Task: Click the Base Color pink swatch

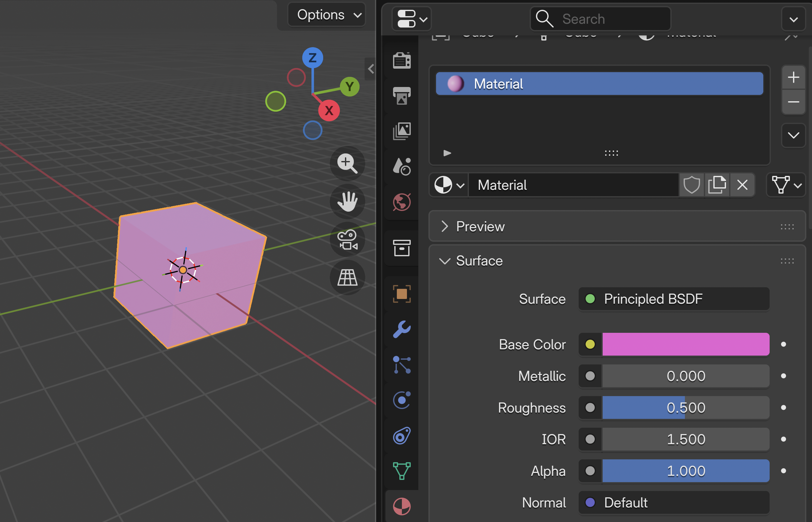Action: pyautogui.click(x=686, y=344)
